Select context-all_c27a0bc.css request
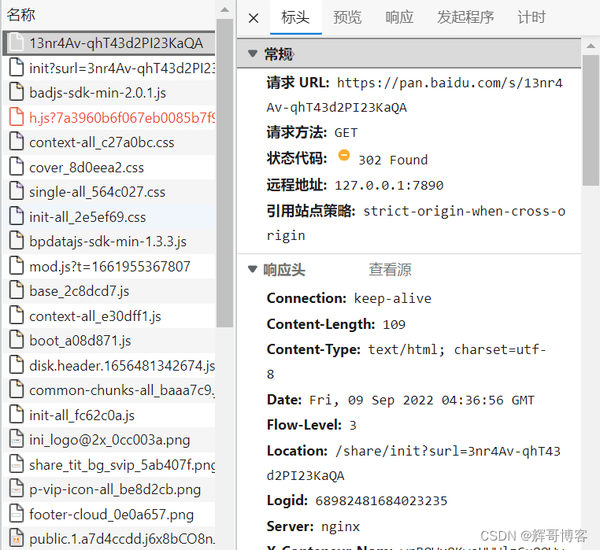 (x=109, y=142)
